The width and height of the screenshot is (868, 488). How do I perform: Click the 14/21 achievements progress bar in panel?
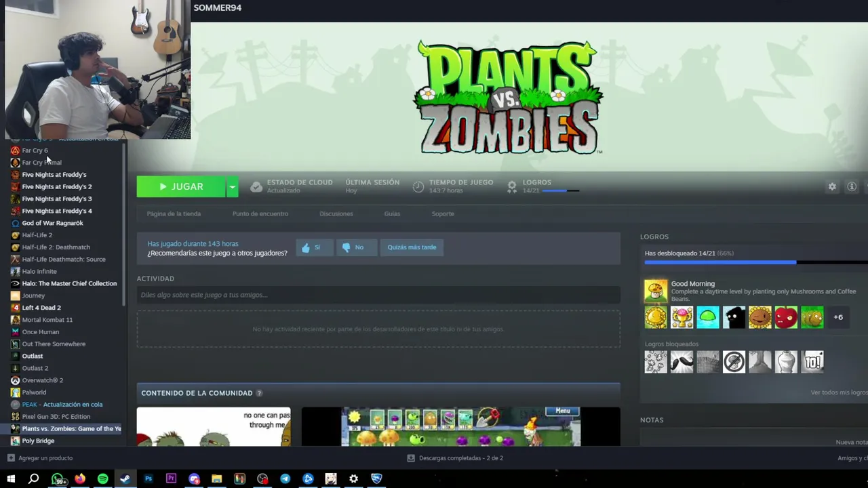756,262
